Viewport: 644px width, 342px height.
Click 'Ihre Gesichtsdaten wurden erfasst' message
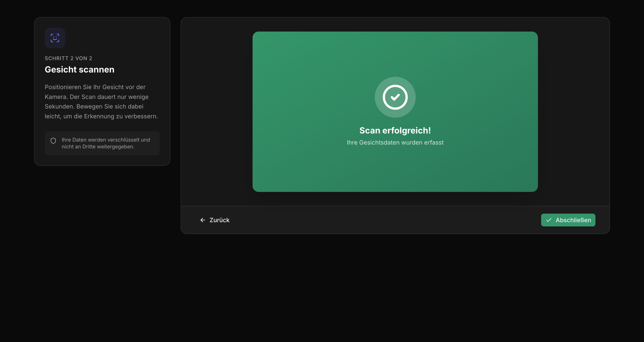(x=395, y=142)
